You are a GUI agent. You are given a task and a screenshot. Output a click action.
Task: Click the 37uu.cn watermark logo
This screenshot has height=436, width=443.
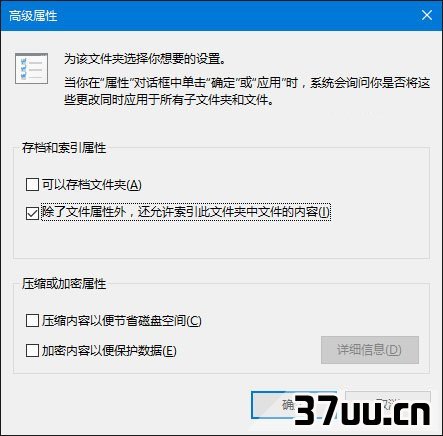362,411
